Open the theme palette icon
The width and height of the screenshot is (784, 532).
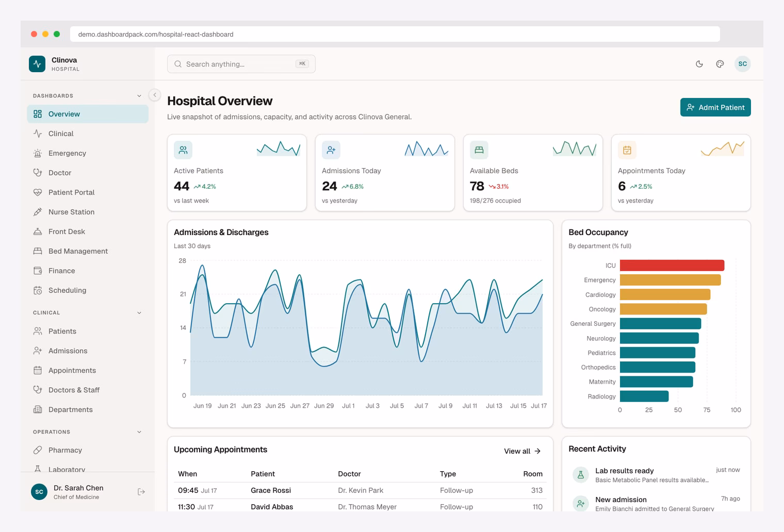[720, 64]
